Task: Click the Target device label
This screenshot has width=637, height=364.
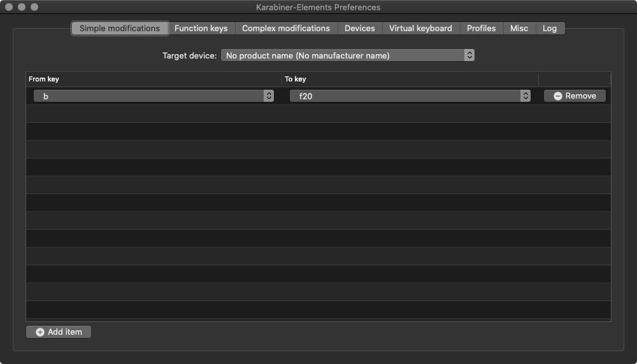Action: [190, 55]
